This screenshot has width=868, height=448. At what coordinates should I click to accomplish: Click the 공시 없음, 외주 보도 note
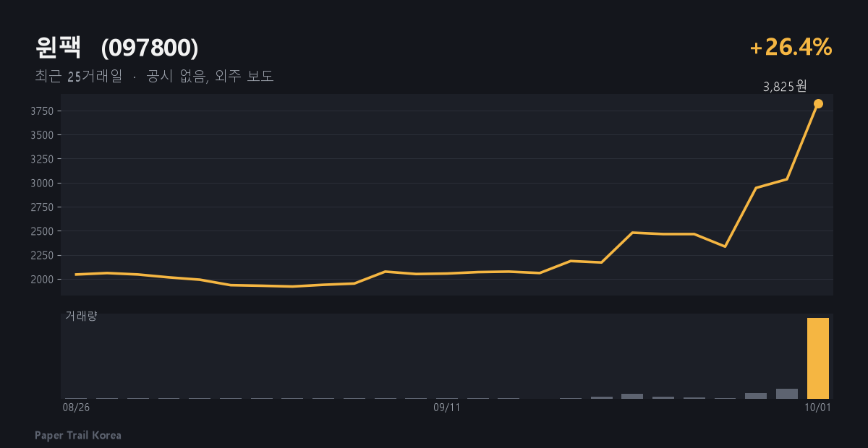[210, 76]
